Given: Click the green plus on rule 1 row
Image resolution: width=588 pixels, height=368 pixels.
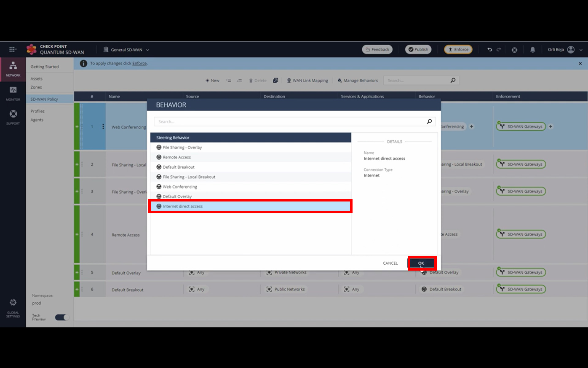Looking at the screenshot, I should click(x=77, y=126).
